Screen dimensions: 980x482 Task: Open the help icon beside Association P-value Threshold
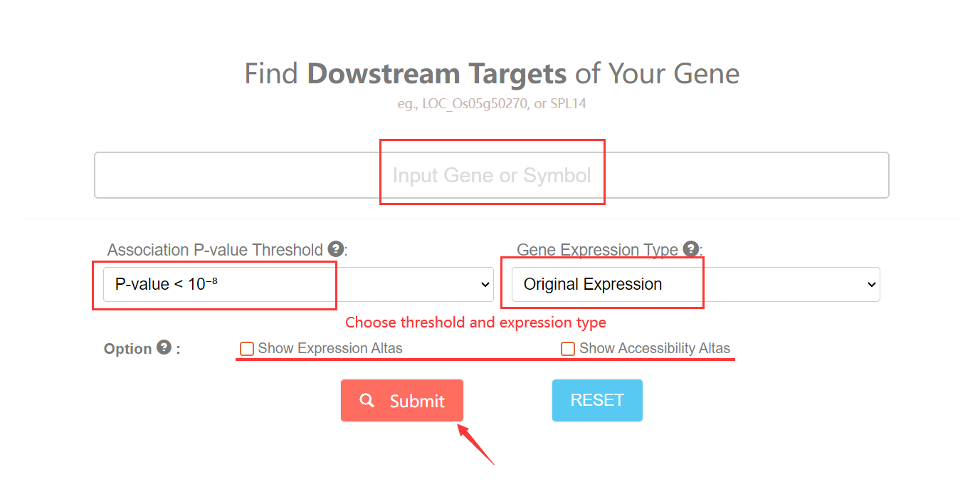tap(336, 249)
